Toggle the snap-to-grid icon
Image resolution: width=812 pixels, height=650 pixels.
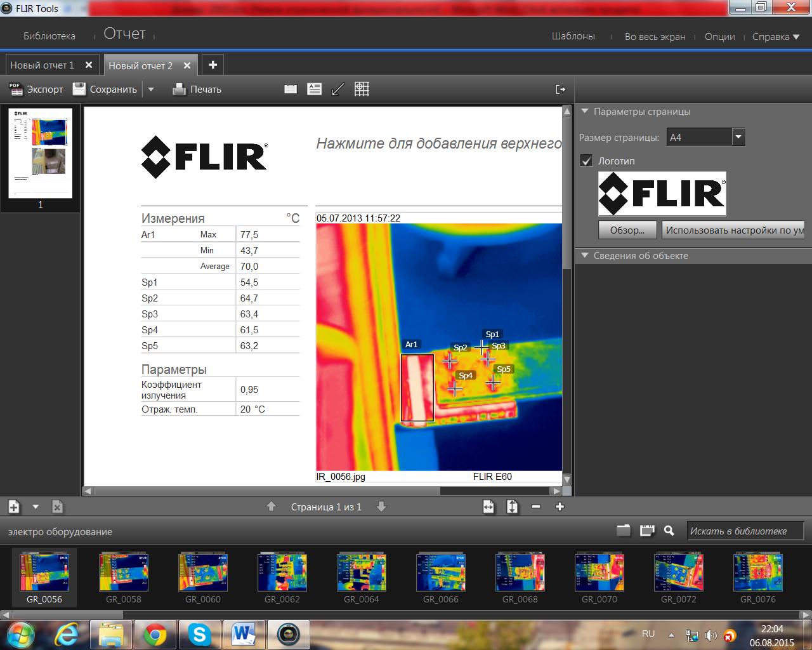[362, 90]
